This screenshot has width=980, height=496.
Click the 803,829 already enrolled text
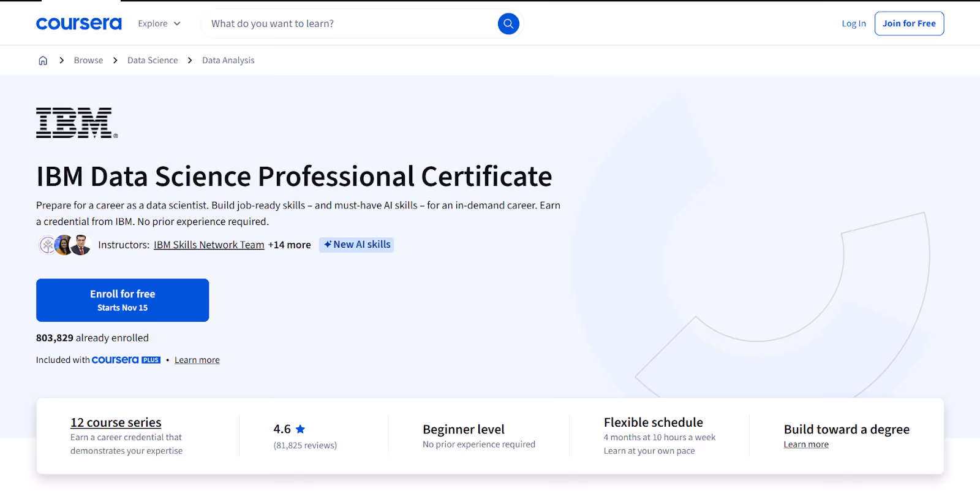point(92,338)
